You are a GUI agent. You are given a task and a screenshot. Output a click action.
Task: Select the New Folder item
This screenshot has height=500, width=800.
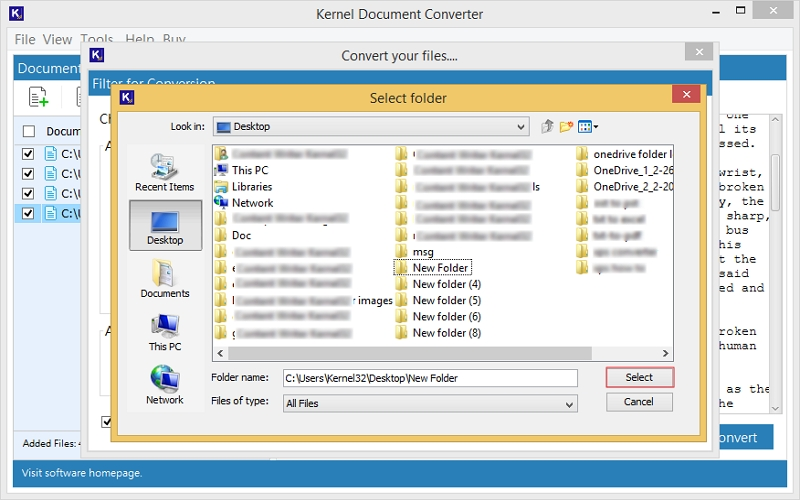point(432,268)
